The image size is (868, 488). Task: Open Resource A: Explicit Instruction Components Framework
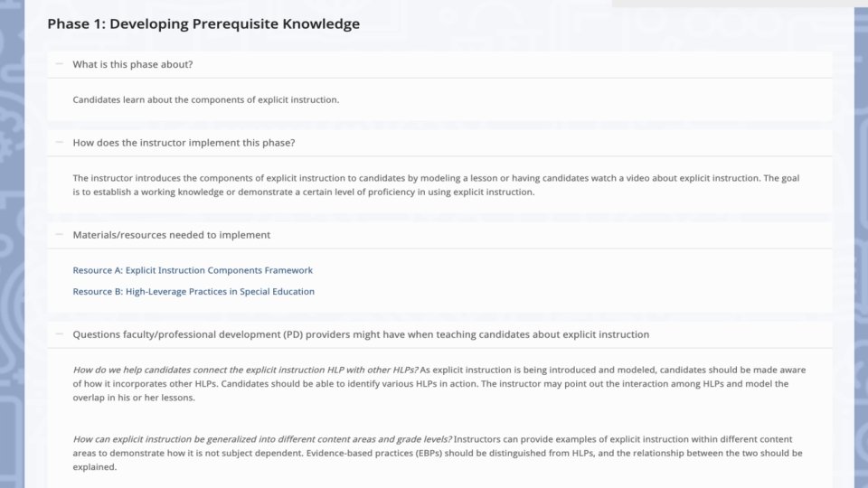(193, 270)
